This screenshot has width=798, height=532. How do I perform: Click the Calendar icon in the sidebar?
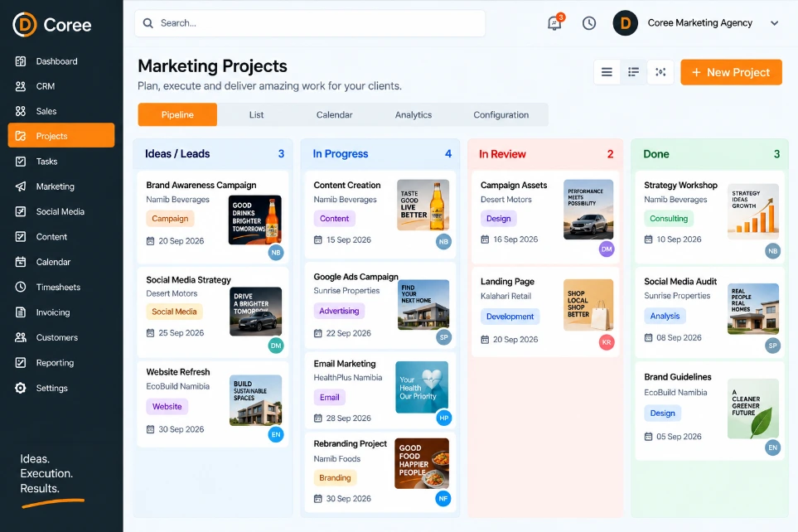coord(21,262)
